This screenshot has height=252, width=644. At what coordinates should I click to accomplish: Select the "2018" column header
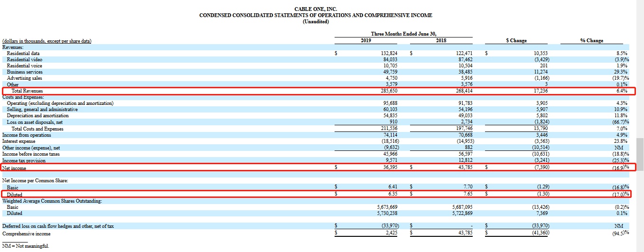441,41
